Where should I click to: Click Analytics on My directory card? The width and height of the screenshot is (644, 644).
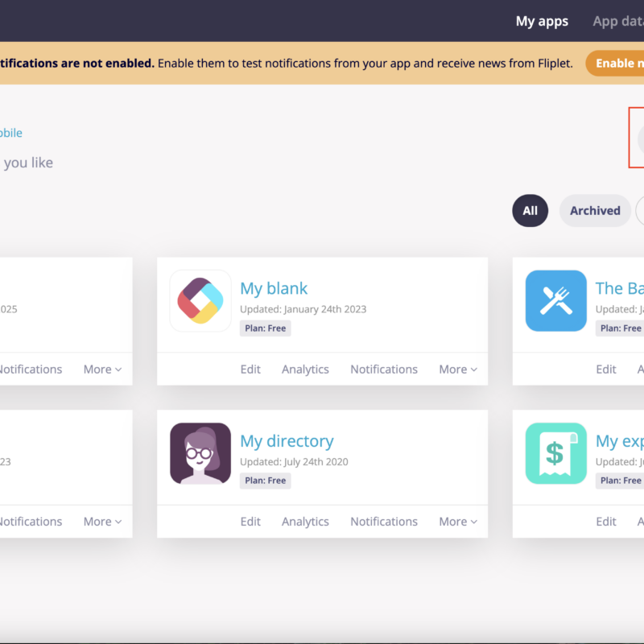305,522
